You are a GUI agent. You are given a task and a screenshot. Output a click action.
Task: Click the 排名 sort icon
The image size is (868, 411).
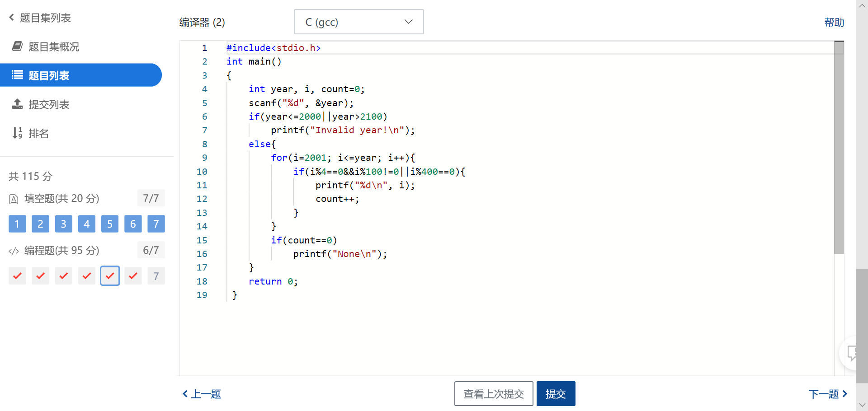point(17,133)
